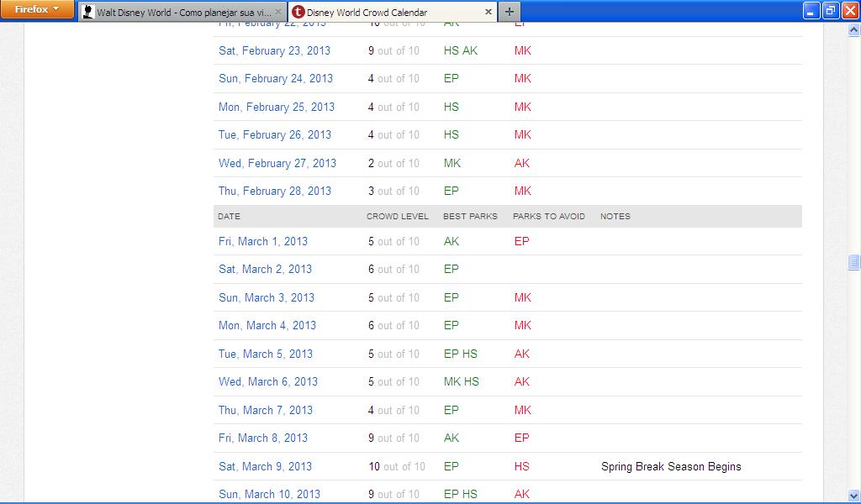Open the Firefox application menu button
861x504 pixels.
tap(38, 10)
